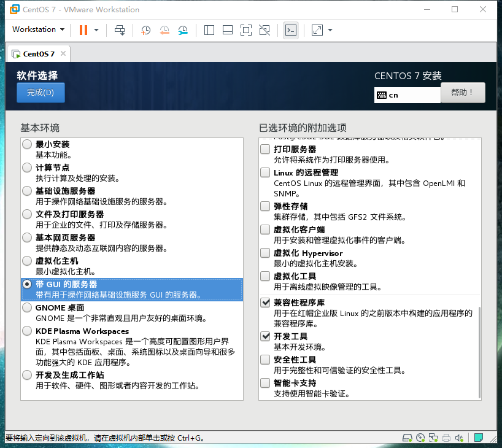Expand the stretch display dropdown arrow
This screenshot has width=502, height=448.
click(x=330, y=30)
